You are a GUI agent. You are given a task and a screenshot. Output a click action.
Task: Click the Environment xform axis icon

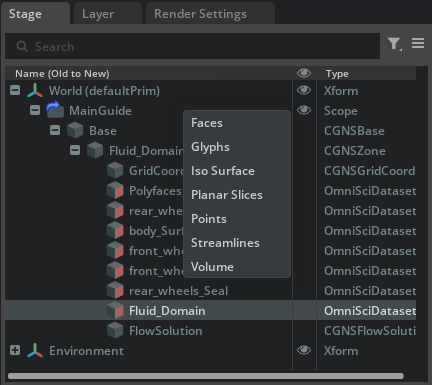click(35, 351)
